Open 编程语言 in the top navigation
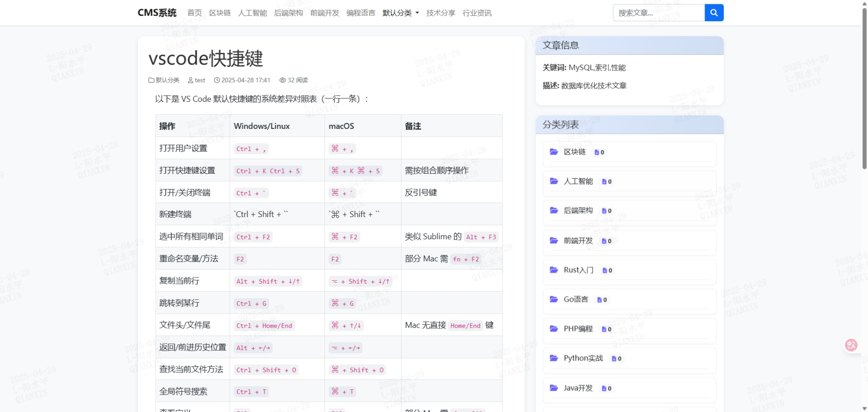 click(361, 13)
